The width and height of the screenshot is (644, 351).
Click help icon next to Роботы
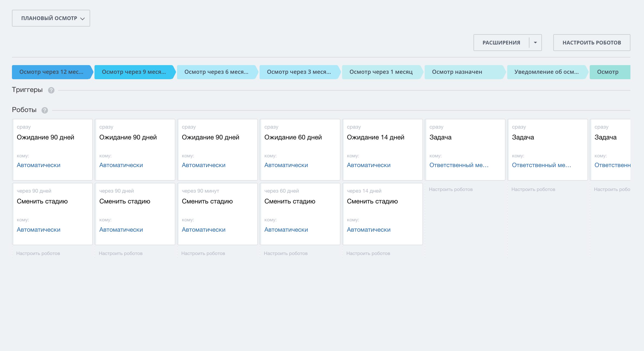click(x=45, y=110)
